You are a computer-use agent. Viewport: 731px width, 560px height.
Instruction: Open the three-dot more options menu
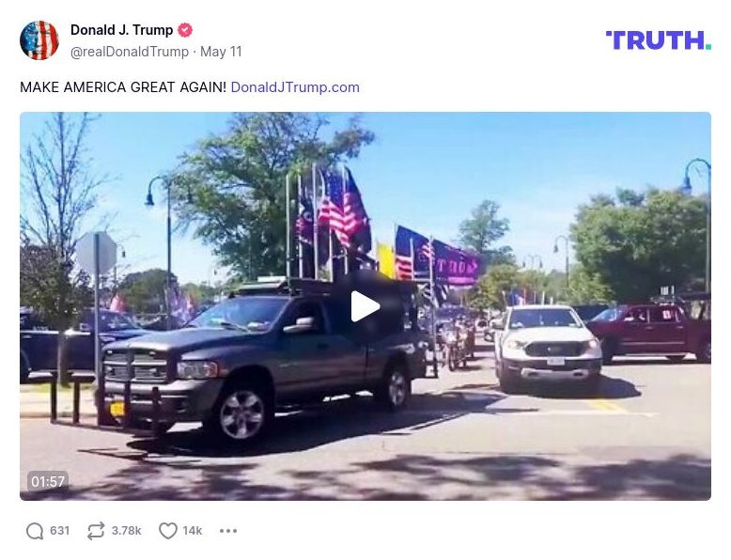pos(228,531)
